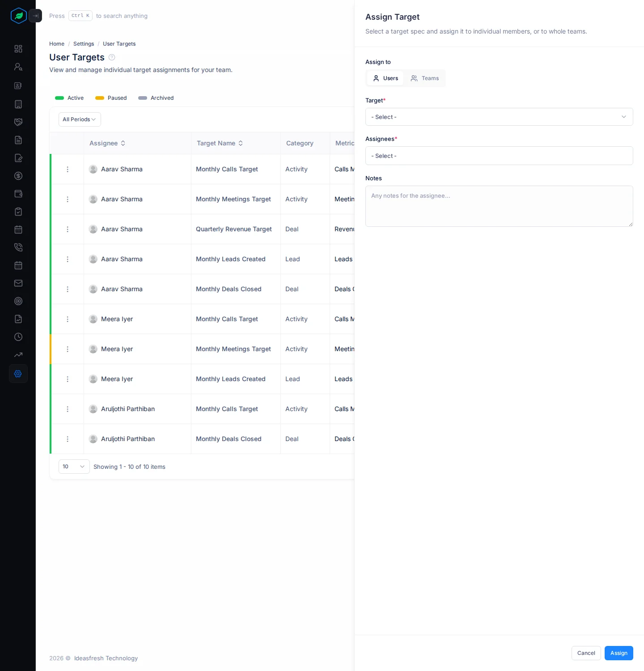The image size is (644, 671).
Task: Open the clock history icon in sidebar
Action: click(18, 337)
